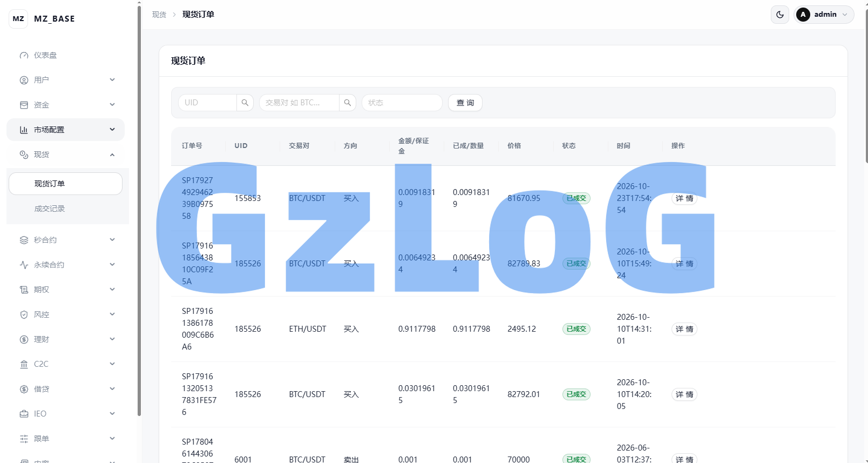Open the 状态 status filter dropdown
This screenshot has width=868, height=463.
coord(402,103)
